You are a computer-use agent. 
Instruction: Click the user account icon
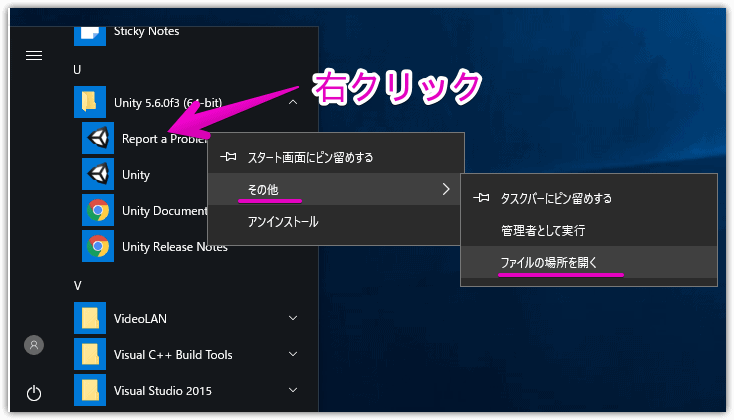(34, 345)
